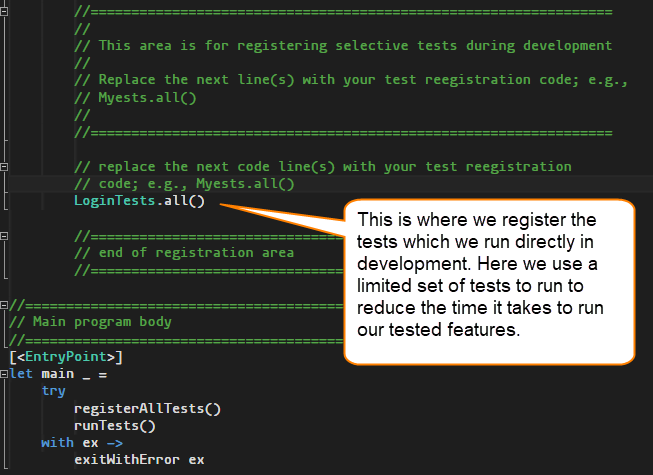Place cursor on all() after LoginTests
This screenshot has width=653, height=475.
(x=183, y=201)
